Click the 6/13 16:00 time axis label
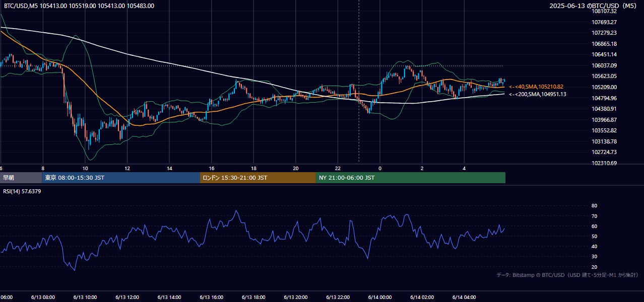The width and height of the screenshot is (644, 302). click(x=212, y=297)
